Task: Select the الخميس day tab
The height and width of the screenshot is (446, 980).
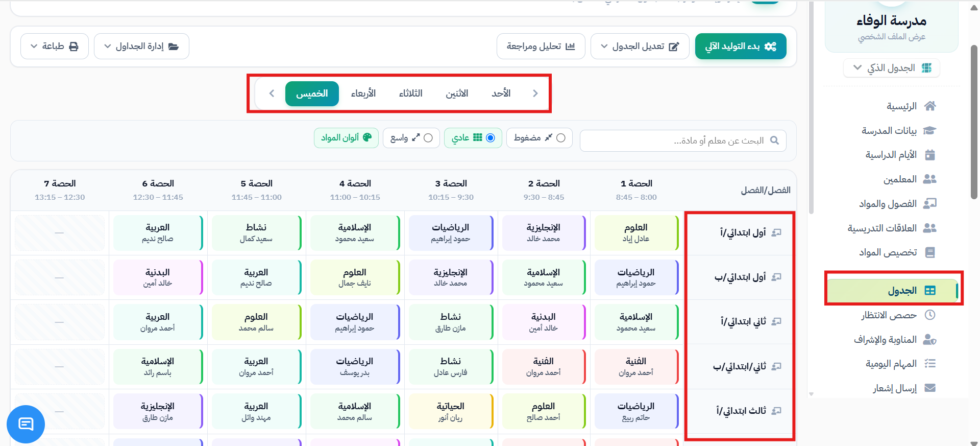Action: [312, 93]
